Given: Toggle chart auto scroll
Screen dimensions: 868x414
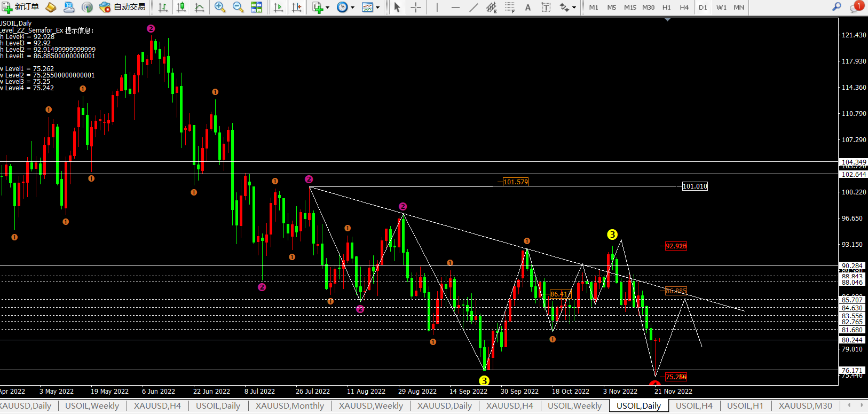Looking at the screenshot, I should [278, 7].
